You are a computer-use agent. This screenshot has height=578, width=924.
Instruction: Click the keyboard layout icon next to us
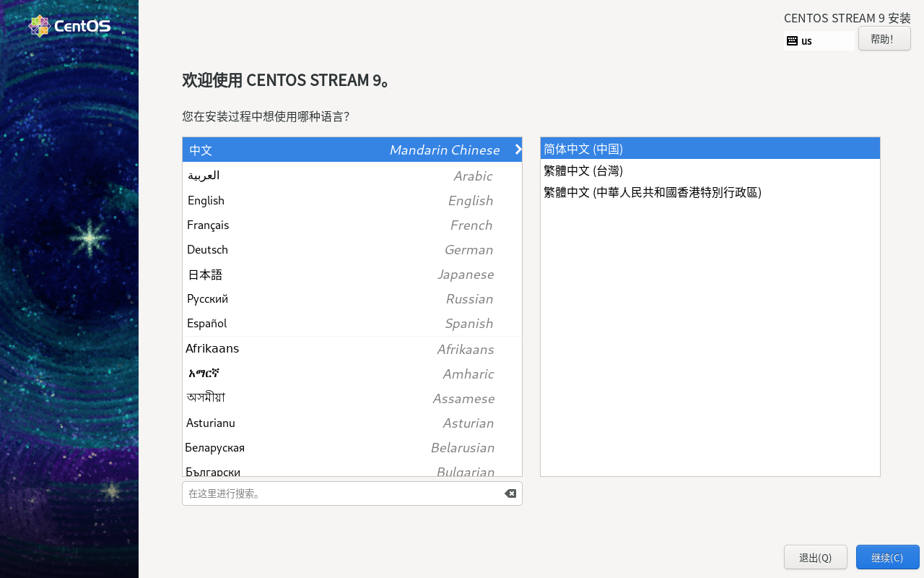click(x=792, y=40)
